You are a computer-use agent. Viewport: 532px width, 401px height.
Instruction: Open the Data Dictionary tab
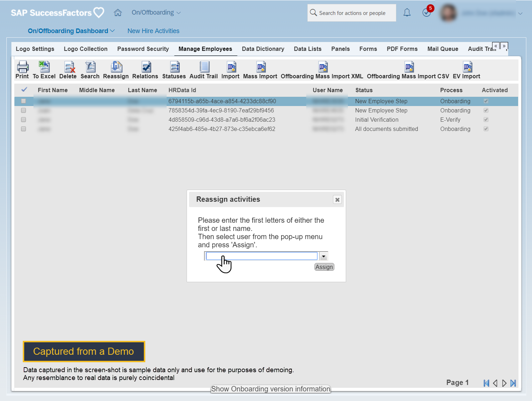point(263,49)
